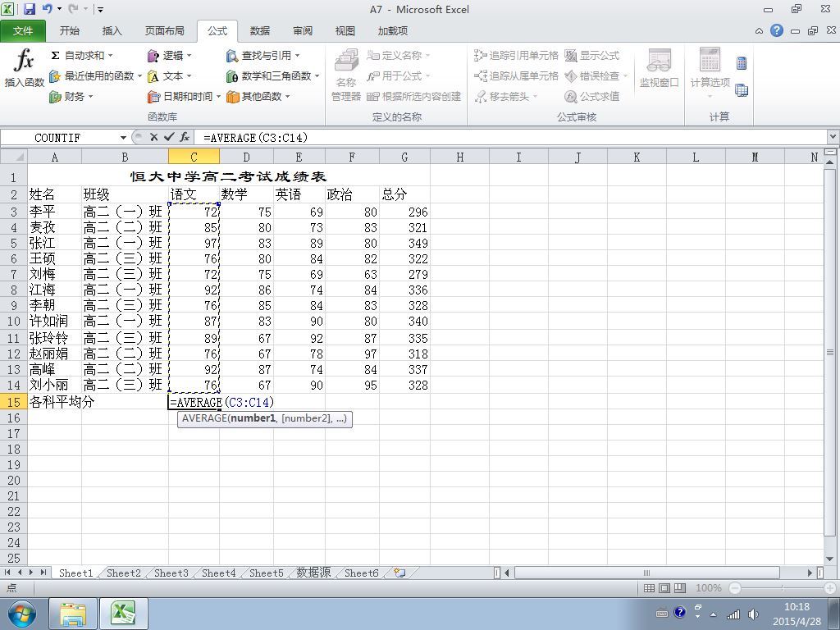
Task: Click the vertical scrollbar of the worksheet
Action: coord(830,352)
